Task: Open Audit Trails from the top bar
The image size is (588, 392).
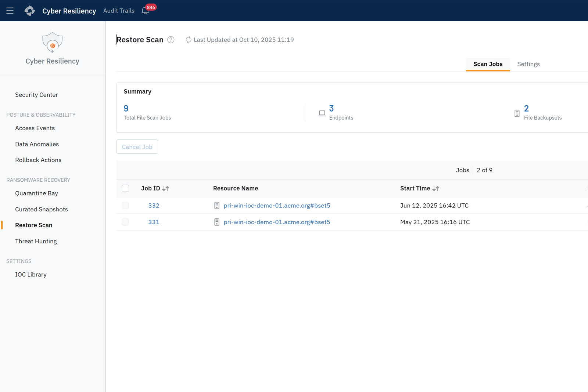Action: pos(119,11)
